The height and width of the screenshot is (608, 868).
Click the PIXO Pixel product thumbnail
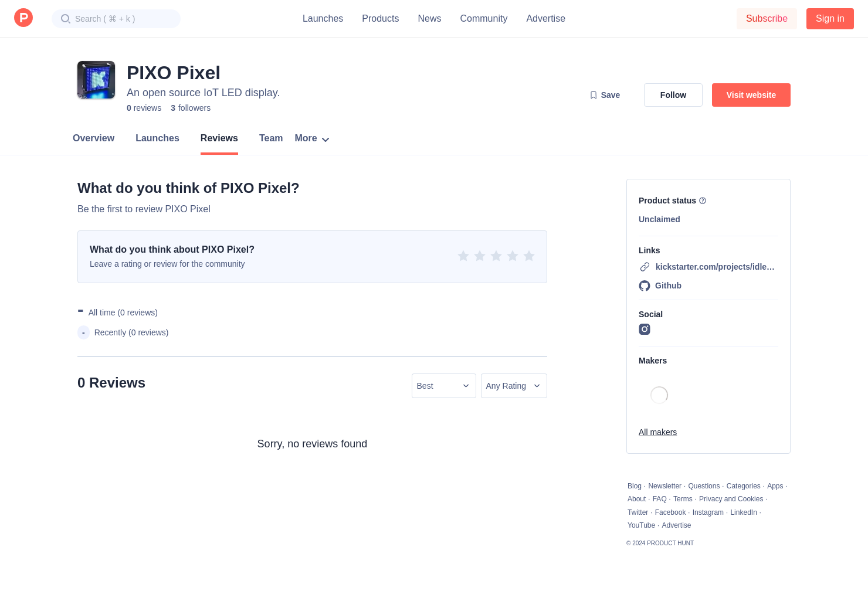coord(96,80)
